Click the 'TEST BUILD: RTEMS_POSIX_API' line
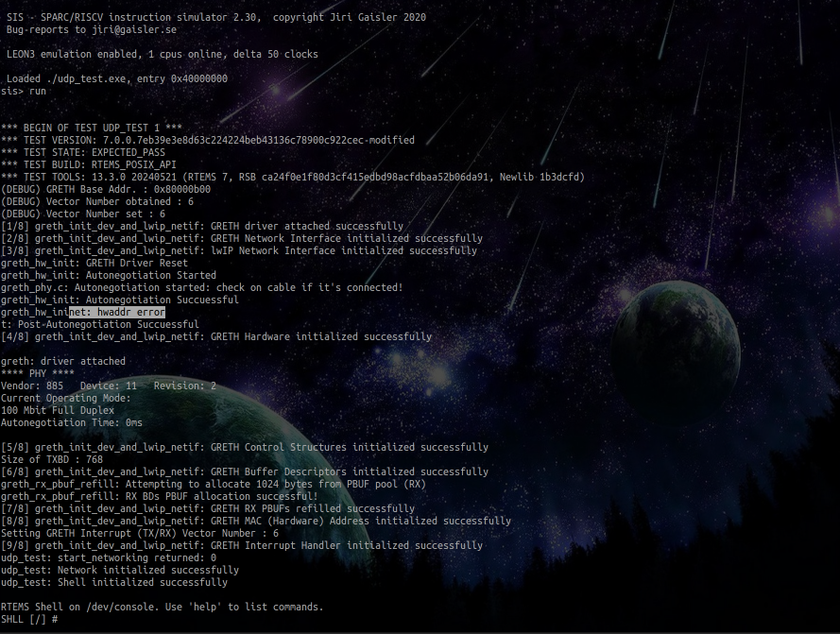 (89, 165)
